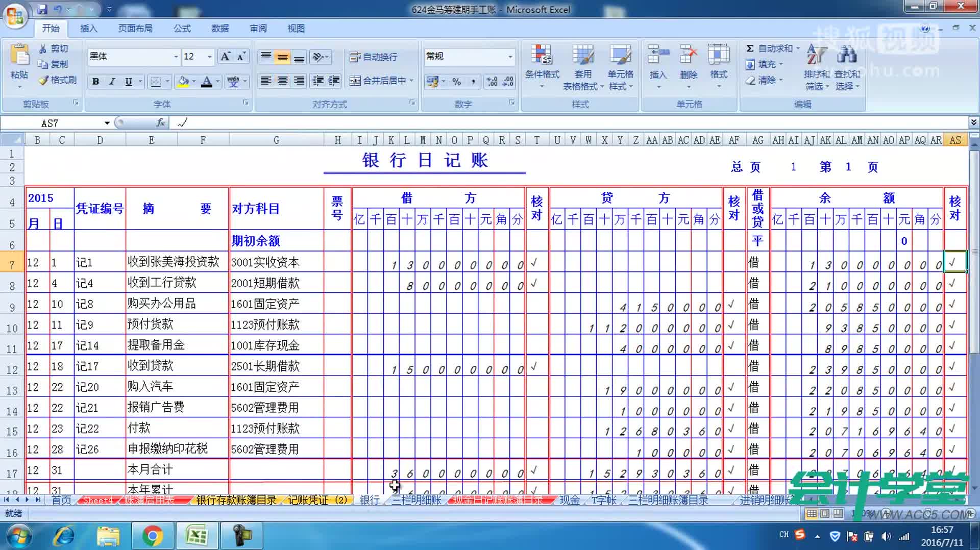Screen dimensions: 980x550
Task: Switch to the 插入 ribbon tab
Action: tap(88, 28)
